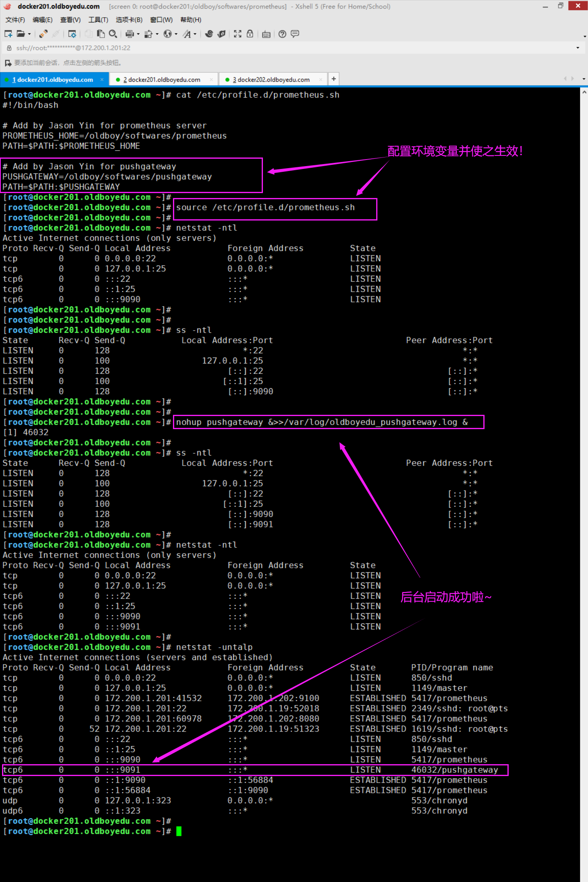The image size is (588, 882).
Task: Open the virtual keyboard icon
Action: [266, 34]
